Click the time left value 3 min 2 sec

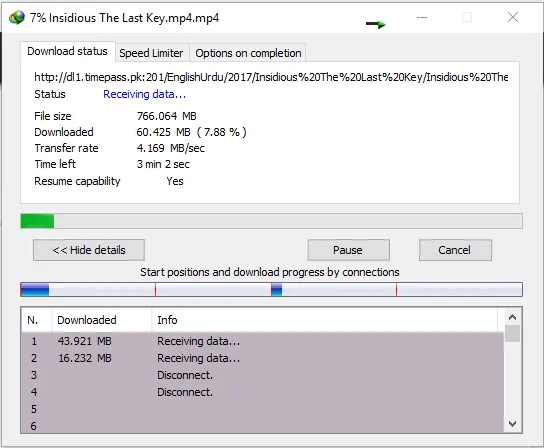tap(163, 164)
